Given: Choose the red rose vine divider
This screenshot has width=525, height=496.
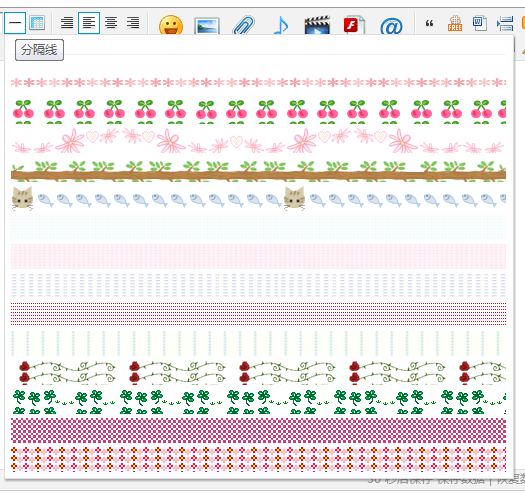Looking at the screenshot, I should pos(258,372).
